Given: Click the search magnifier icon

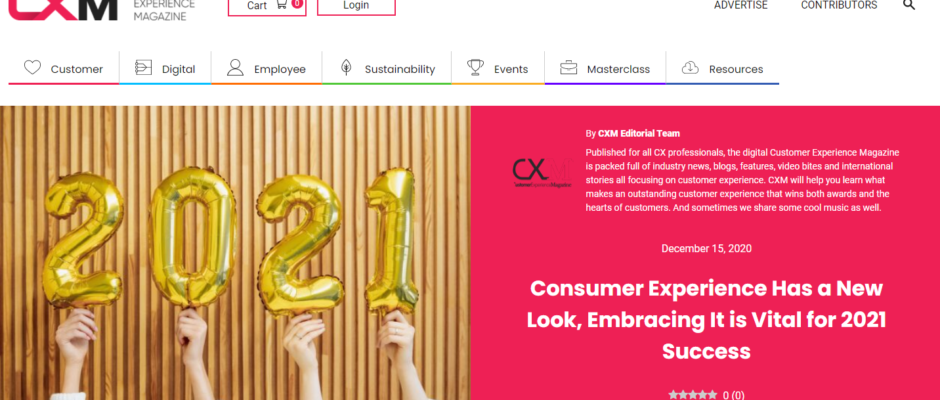Looking at the screenshot, I should 909,5.
